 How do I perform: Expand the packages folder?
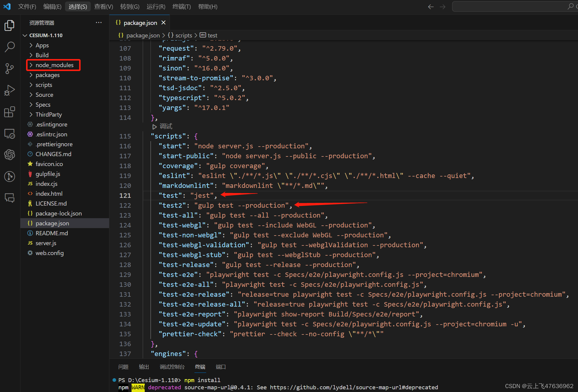pos(65,75)
